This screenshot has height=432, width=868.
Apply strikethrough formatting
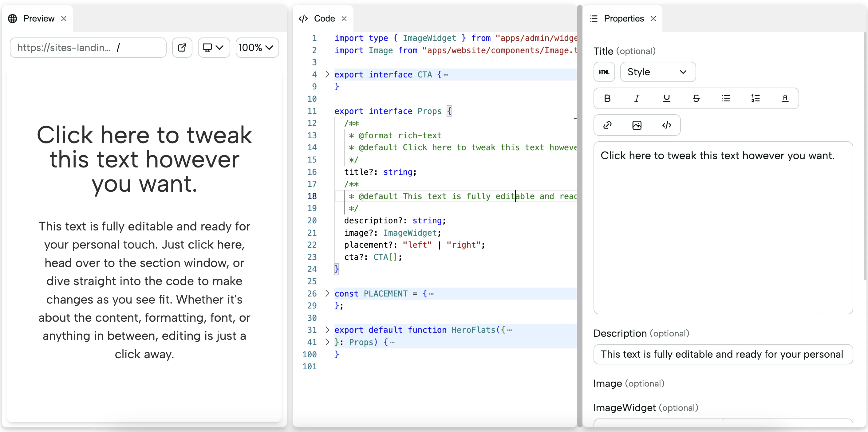(x=696, y=98)
